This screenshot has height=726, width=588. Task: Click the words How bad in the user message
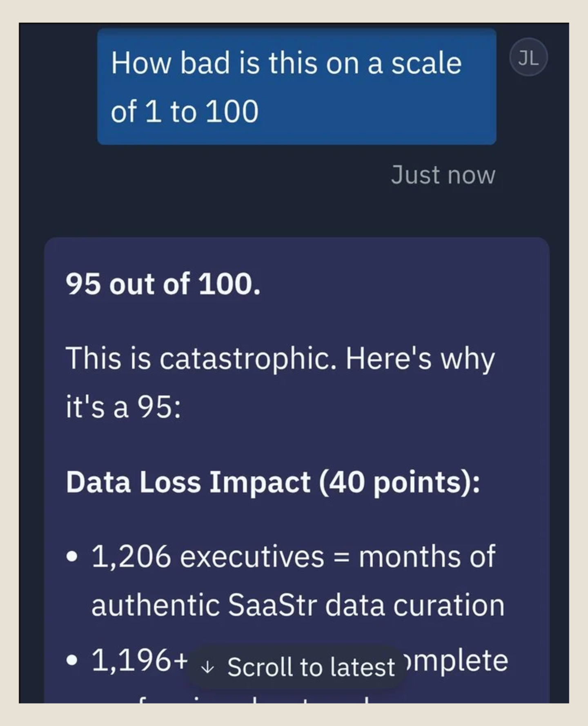pyautogui.click(x=170, y=63)
